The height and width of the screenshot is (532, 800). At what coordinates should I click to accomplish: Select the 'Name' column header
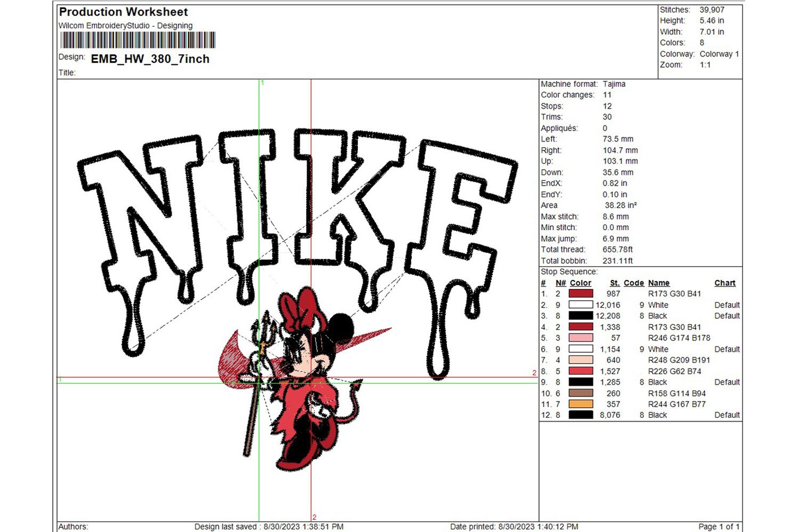pos(659,283)
